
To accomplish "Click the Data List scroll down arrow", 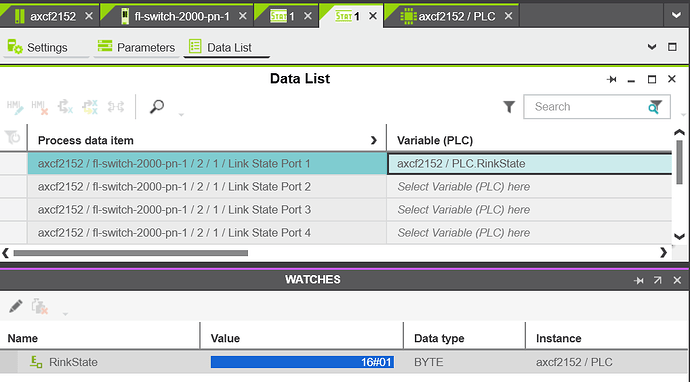I will 679,237.
